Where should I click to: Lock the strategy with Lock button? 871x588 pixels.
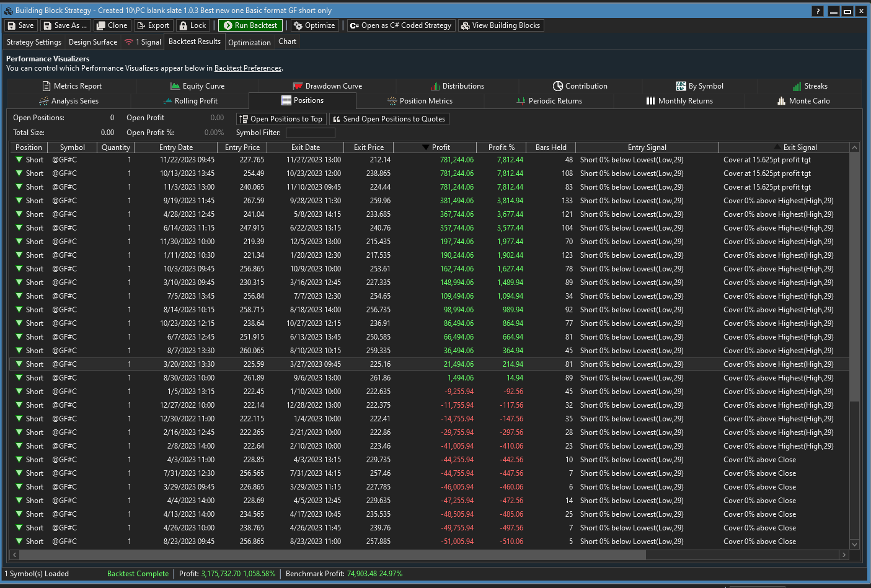point(192,25)
